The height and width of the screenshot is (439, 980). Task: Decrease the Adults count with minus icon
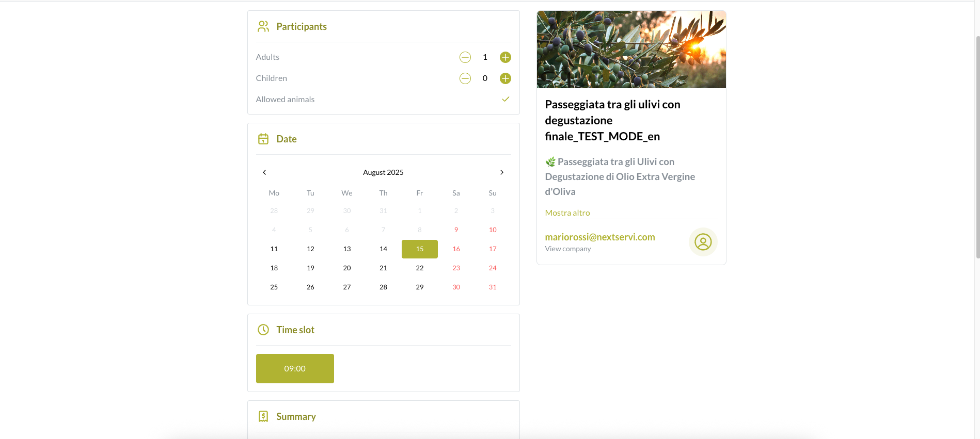(465, 57)
